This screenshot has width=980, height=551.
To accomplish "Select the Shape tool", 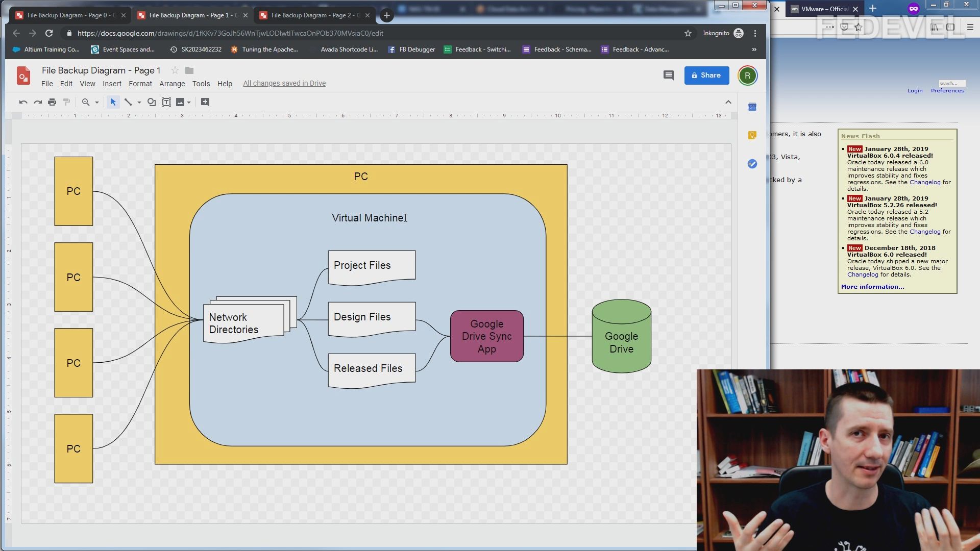I will coord(152,102).
